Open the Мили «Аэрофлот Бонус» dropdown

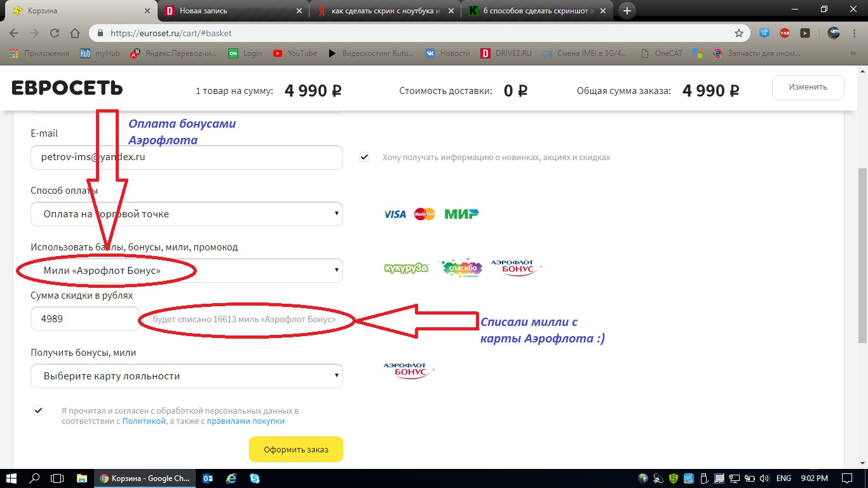187,271
